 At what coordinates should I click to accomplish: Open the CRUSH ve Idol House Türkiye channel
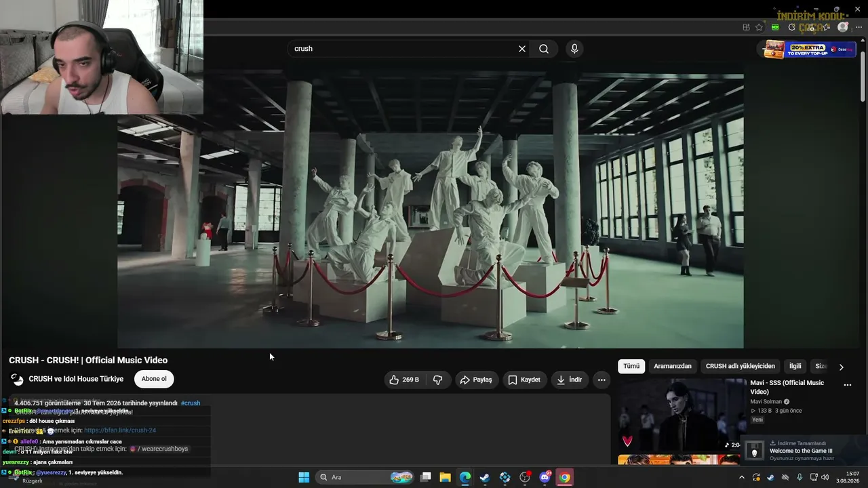pos(76,379)
